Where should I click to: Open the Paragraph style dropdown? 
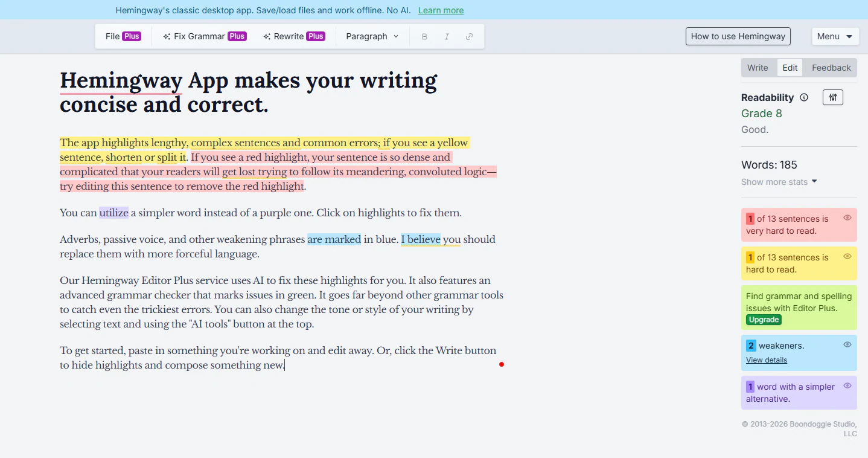(x=372, y=36)
